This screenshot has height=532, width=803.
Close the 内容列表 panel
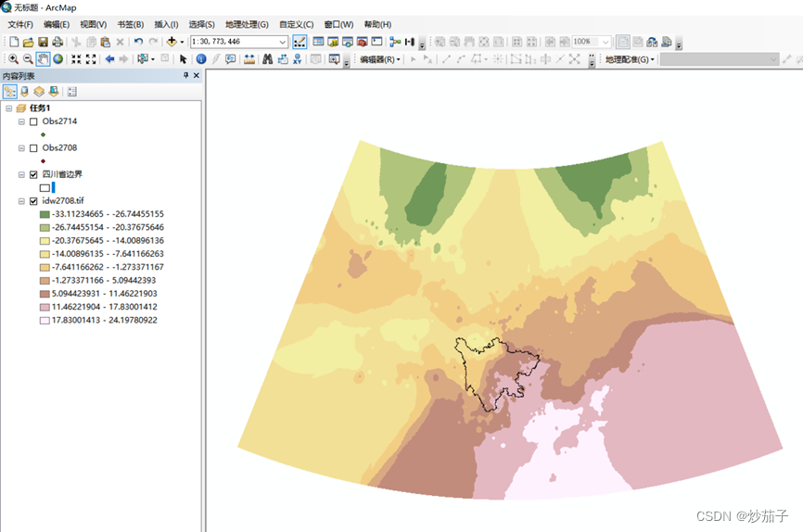coord(196,76)
